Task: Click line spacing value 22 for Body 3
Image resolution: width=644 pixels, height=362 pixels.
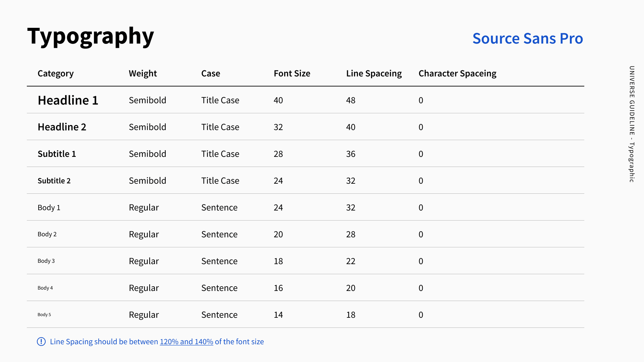Action: (x=351, y=261)
